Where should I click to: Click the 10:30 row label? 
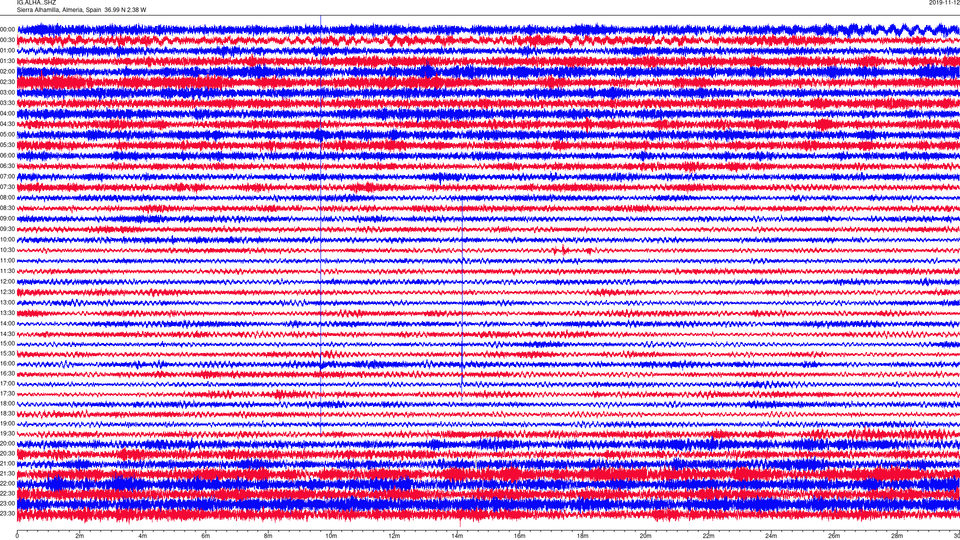coord(8,250)
